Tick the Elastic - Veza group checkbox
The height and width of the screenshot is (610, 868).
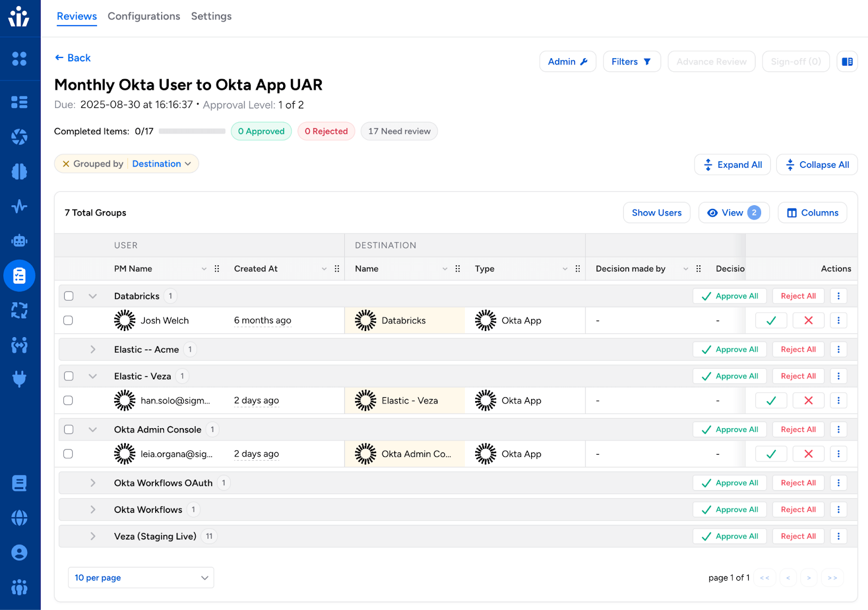coord(69,376)
